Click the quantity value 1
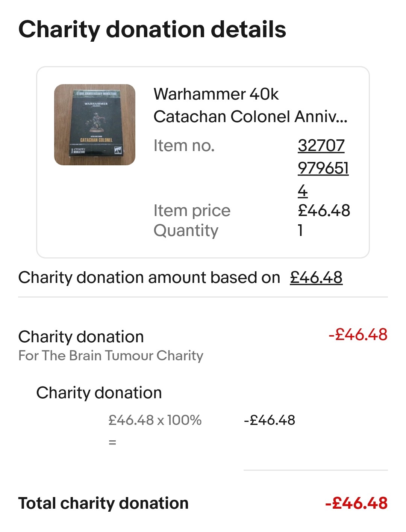The height and width of the screenshot is (532, 406). [300, 230]
